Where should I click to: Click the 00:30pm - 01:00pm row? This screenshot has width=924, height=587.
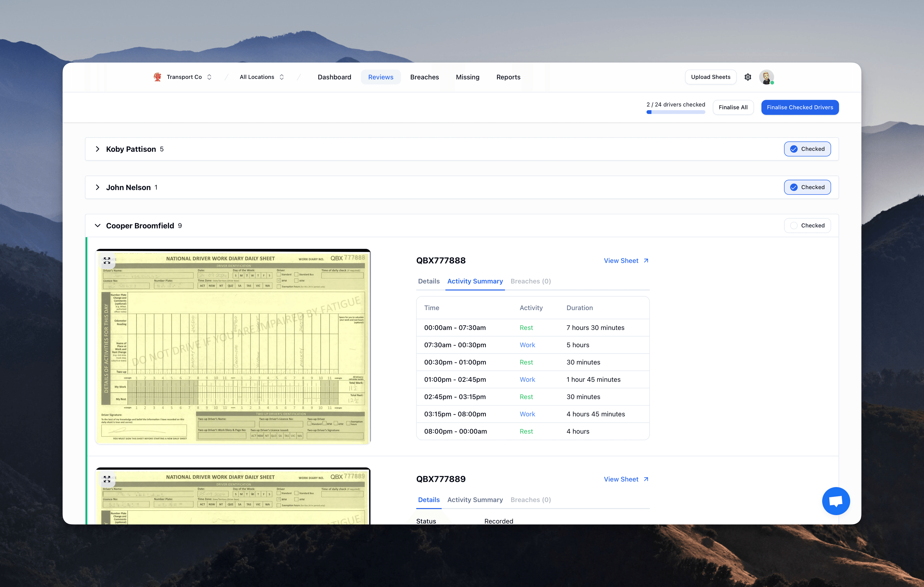pyautogui.click(x=533, y=362)
